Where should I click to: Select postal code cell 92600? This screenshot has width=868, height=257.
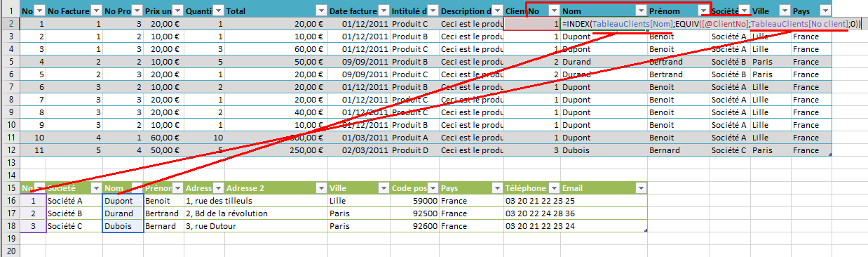pos(414,226)
